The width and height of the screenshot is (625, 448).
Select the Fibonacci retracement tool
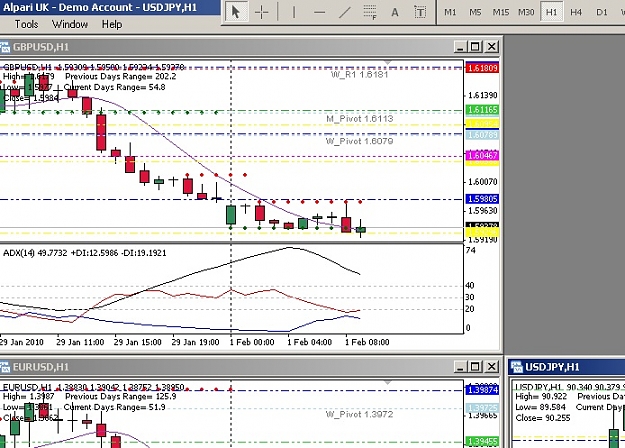tap(370, 12)
